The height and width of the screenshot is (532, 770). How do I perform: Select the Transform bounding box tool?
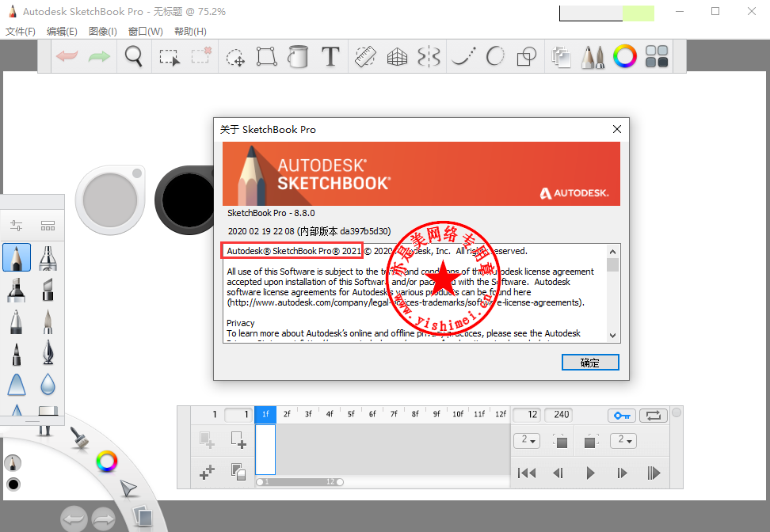point(267,56)
